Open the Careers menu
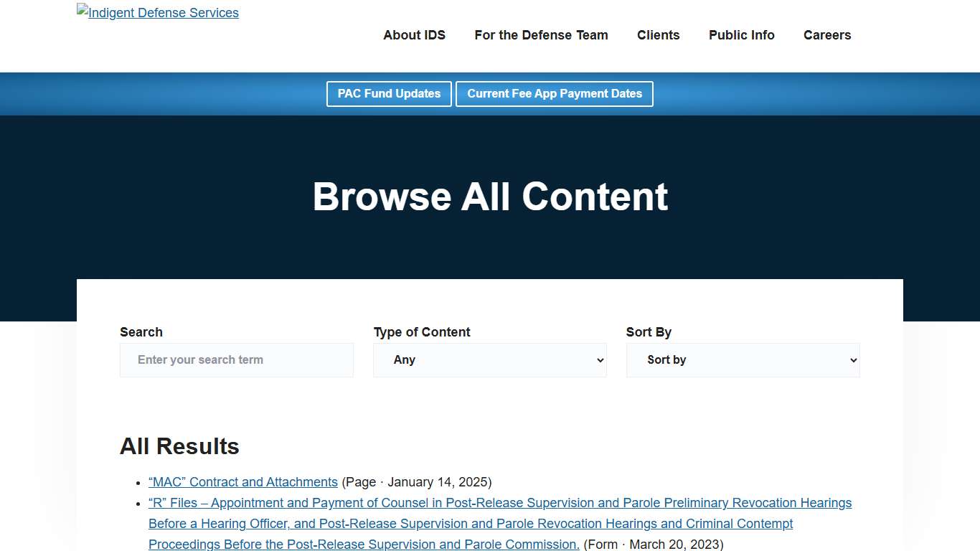 [x=826, y=35]
